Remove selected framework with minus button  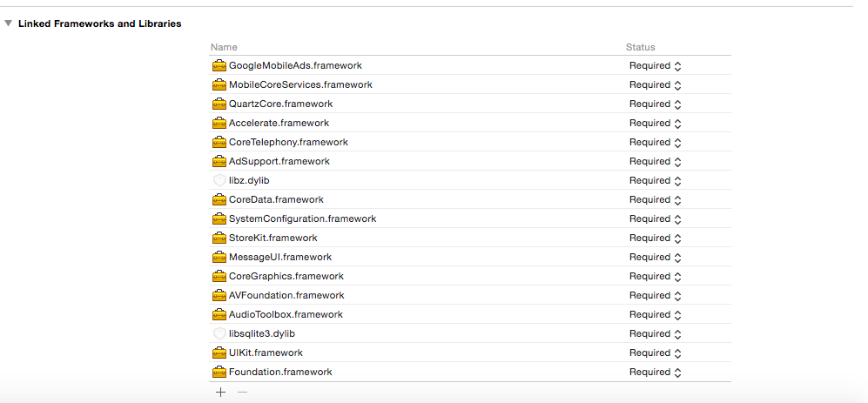click(x=242, y=392)
